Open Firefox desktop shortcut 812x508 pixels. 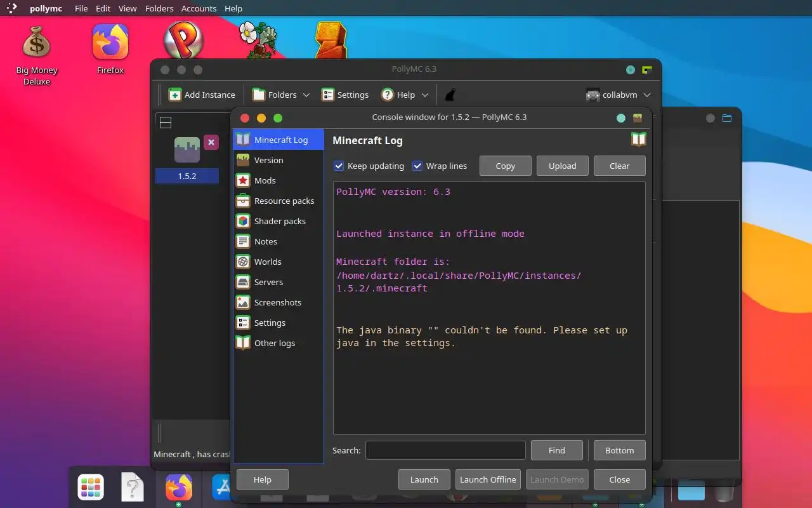click(110, 49)
